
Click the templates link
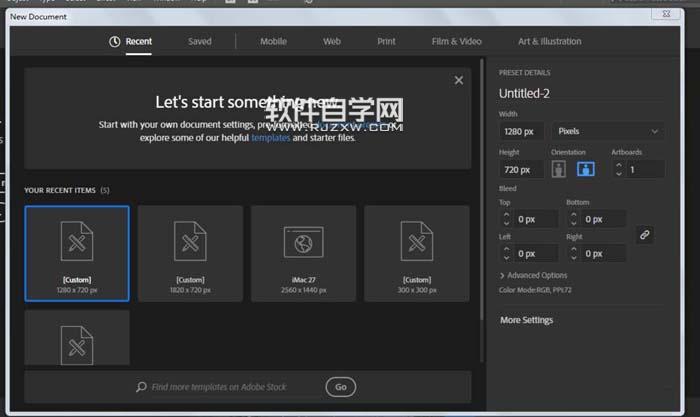tap(270, 138)
